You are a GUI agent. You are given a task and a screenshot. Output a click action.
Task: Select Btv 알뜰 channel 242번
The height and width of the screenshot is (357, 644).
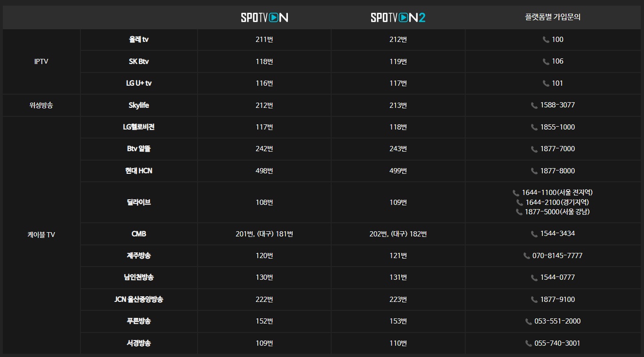264,149
